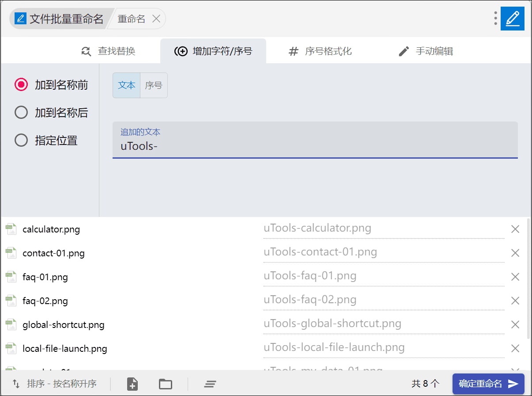Select the 增加字符/序号 tab
532x396 pixels.
213,51
